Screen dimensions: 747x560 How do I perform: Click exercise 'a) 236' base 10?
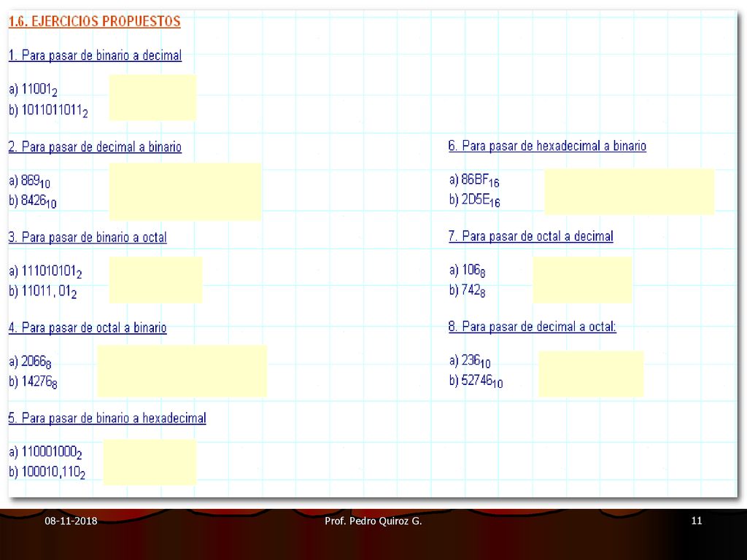point(469,361)
